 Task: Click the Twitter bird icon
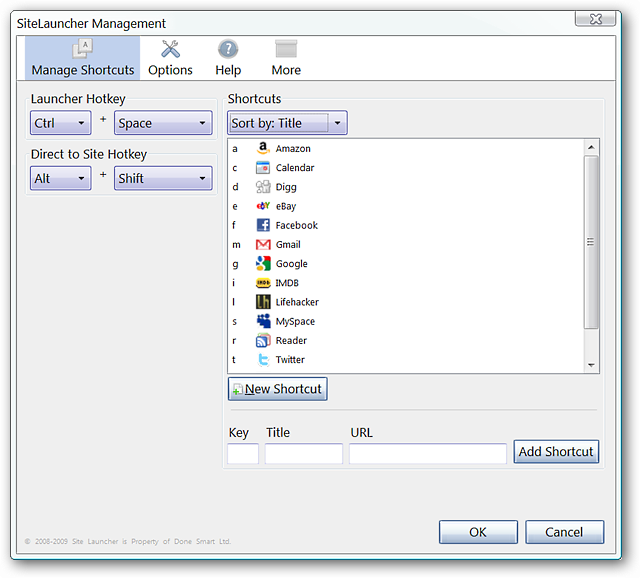point(263,359)
